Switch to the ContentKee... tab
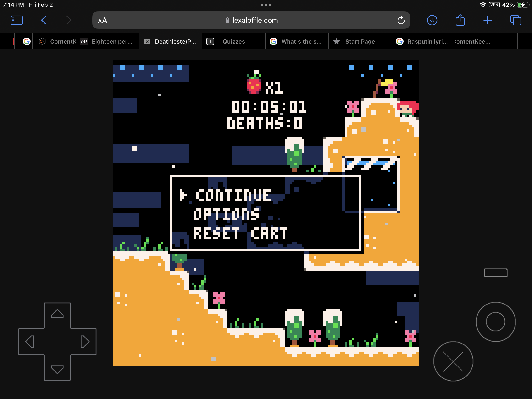Image resolution: width=532 pixels, height=399 pixels. (477, 42)
